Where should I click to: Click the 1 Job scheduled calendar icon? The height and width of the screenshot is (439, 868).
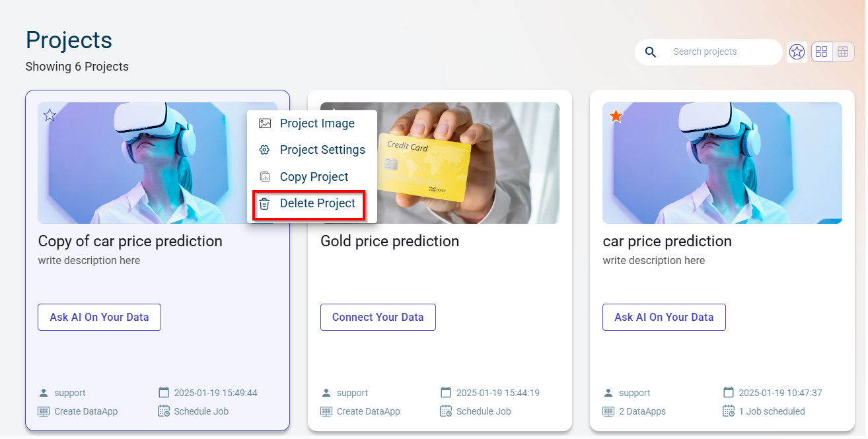[729, 411]
